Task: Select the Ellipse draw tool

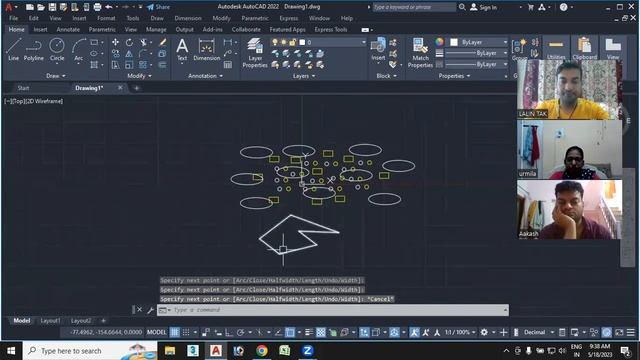Action: pyautogui.click(x=94, y=53)
